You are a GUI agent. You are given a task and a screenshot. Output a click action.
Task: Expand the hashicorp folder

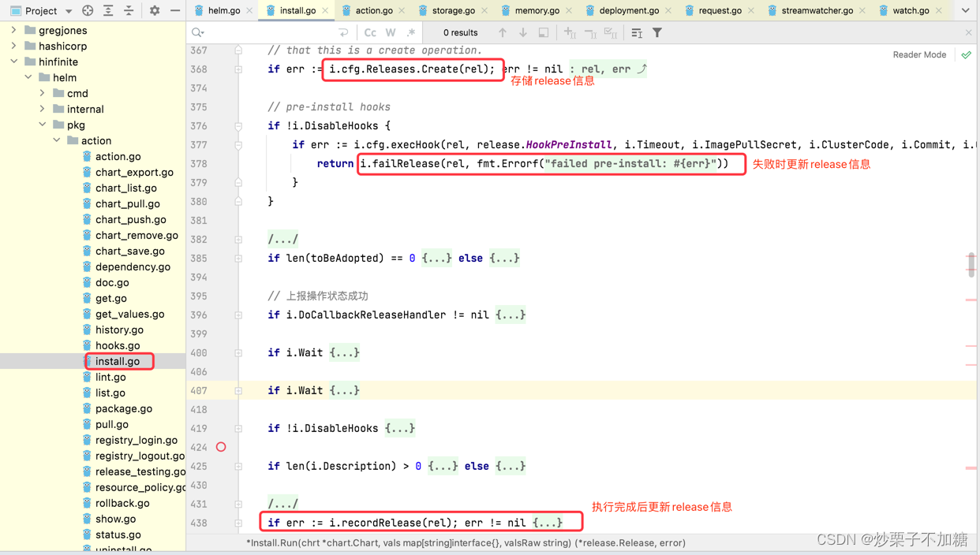(13, 46)
